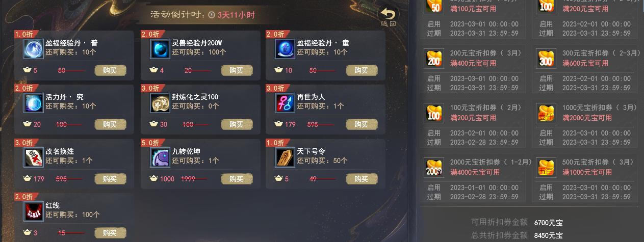Purchase 九转乾坤 via its 购买 button

236,179
